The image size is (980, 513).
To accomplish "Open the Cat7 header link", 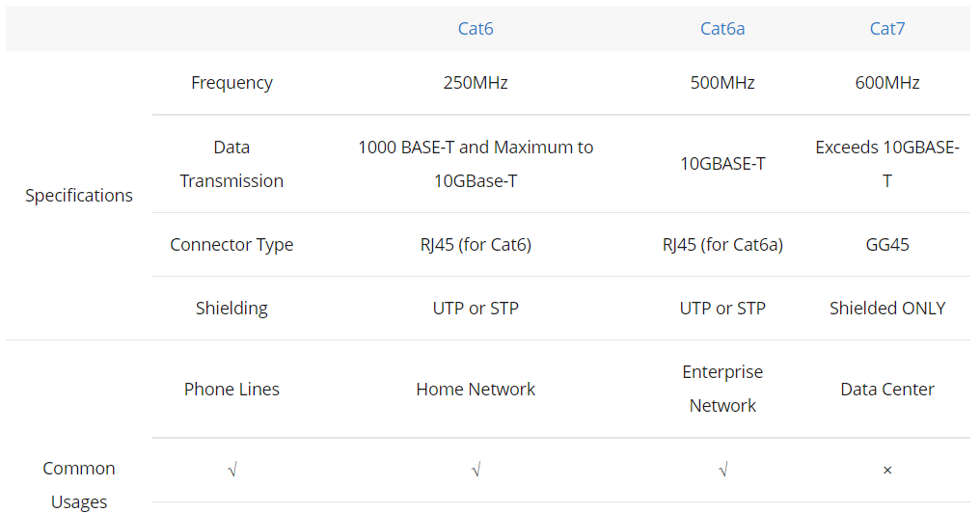I will [886, 28].
